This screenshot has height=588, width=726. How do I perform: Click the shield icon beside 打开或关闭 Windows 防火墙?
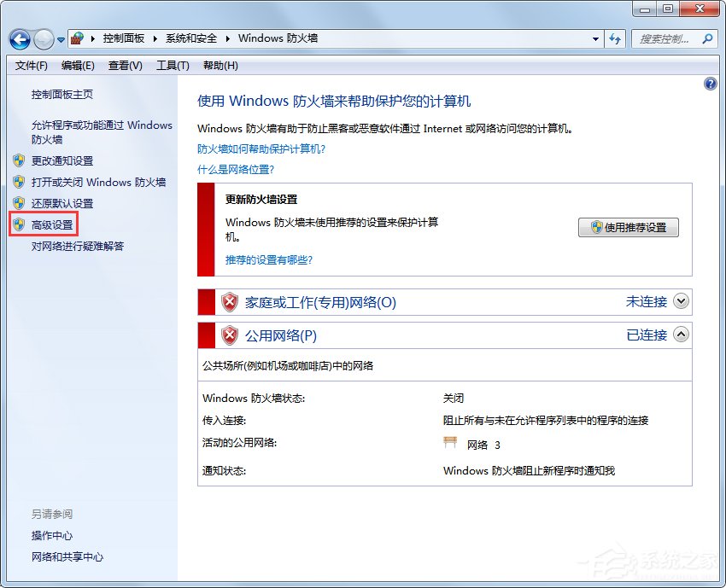pyautogui.click(x=19, y=182)
